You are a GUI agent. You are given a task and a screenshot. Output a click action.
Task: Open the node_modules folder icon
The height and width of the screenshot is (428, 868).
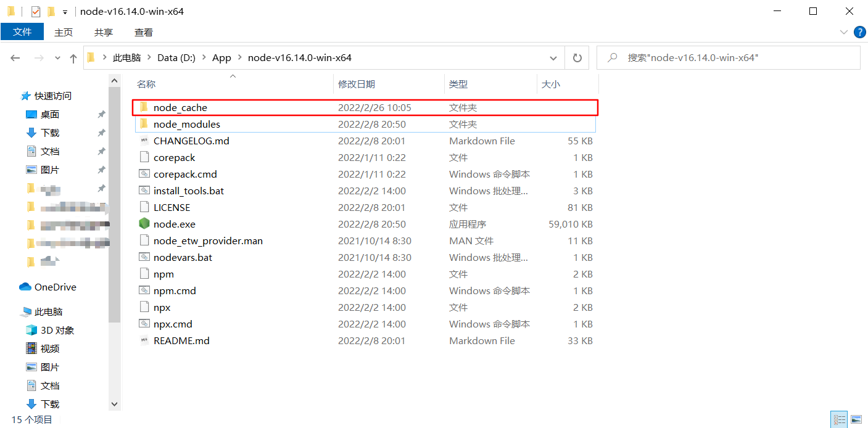pos(144,124)
